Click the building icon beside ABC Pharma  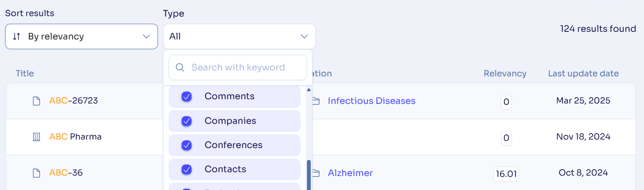coord(37,137)
